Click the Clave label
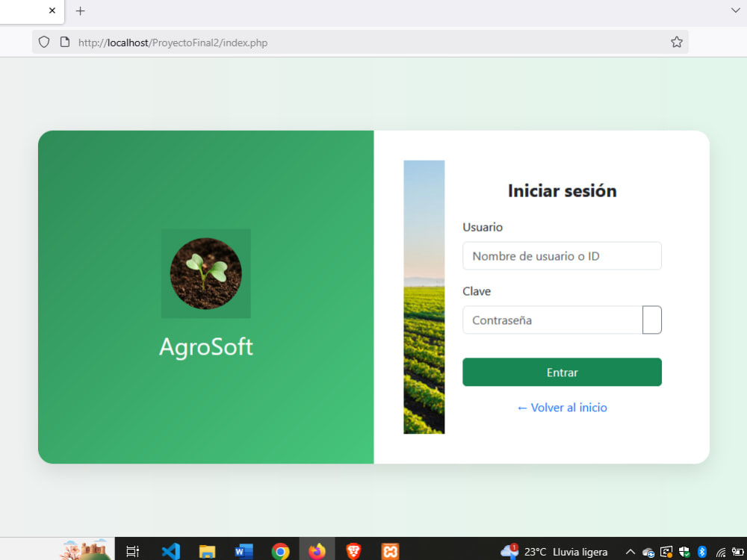Viewport: 747px width, 560px height. [477, 291]
